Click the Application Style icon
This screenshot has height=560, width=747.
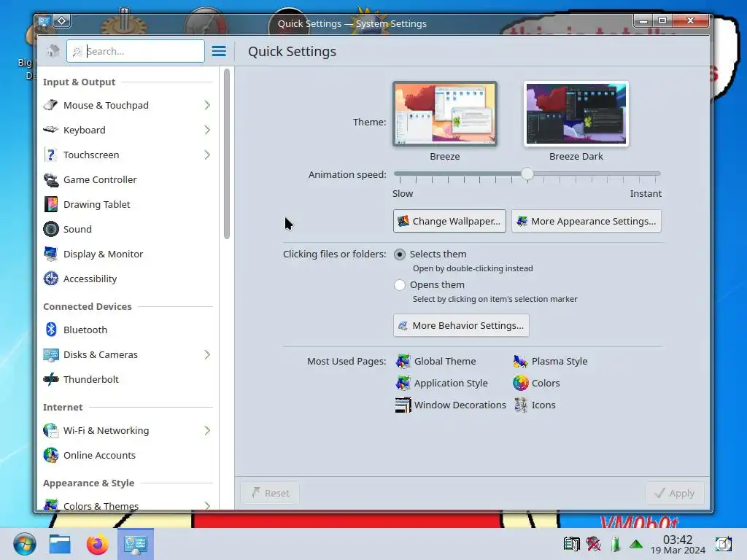(403, 383)
